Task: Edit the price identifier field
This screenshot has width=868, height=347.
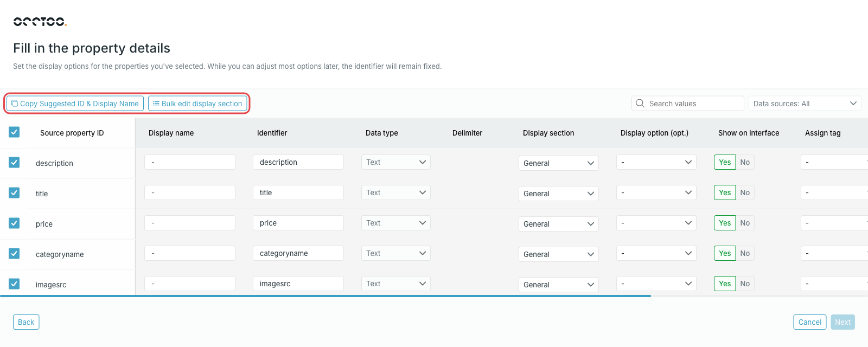Action: pos(298,223)
